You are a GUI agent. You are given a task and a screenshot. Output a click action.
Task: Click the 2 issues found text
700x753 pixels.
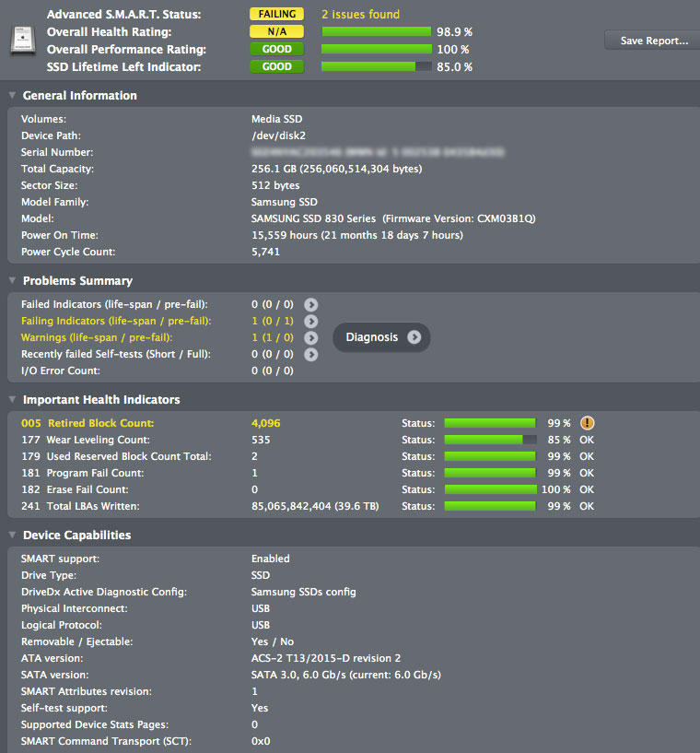coord(360,15)
